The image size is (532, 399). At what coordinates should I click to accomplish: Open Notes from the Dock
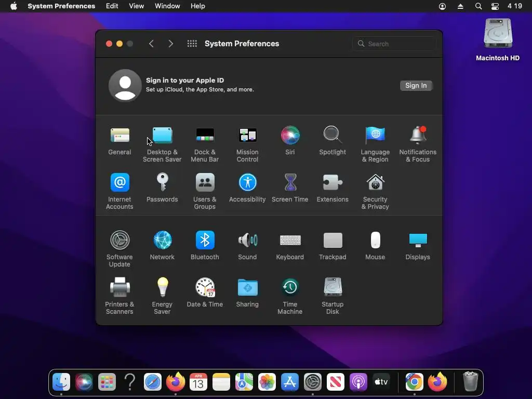pos(221,382)
